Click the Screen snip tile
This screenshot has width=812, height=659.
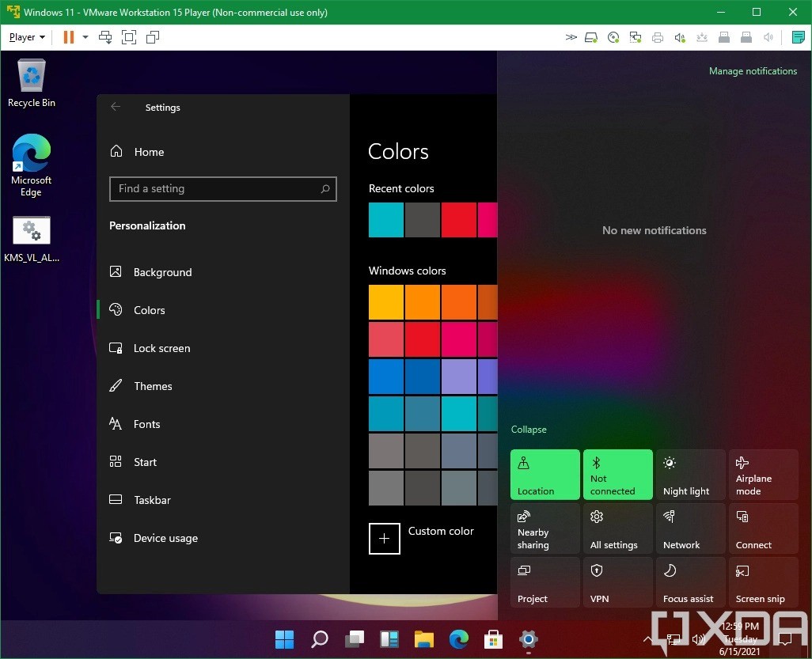tap(763, 582)
